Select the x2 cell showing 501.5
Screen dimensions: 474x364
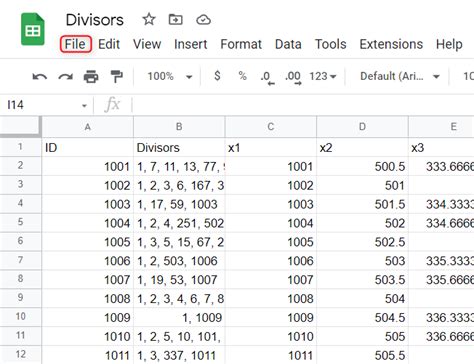click(362, 204)
